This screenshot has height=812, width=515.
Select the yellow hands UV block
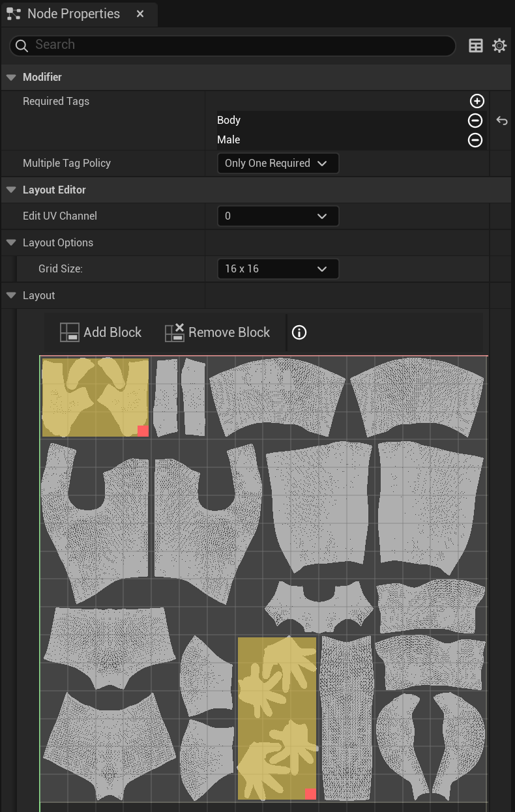277,718
